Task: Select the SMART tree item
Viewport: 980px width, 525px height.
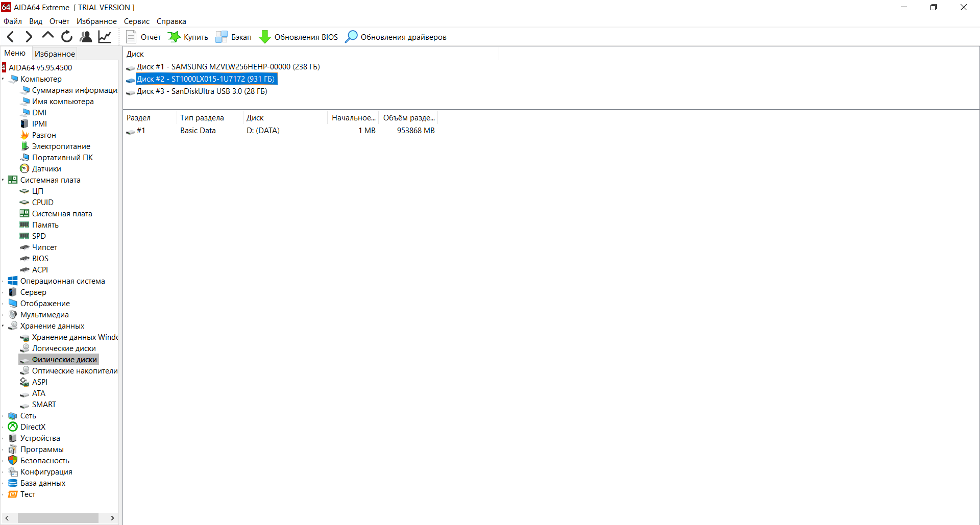Action: pos(44,405)
